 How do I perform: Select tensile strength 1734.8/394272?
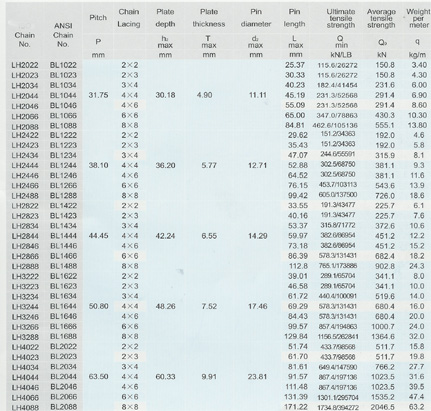point(338,407)
